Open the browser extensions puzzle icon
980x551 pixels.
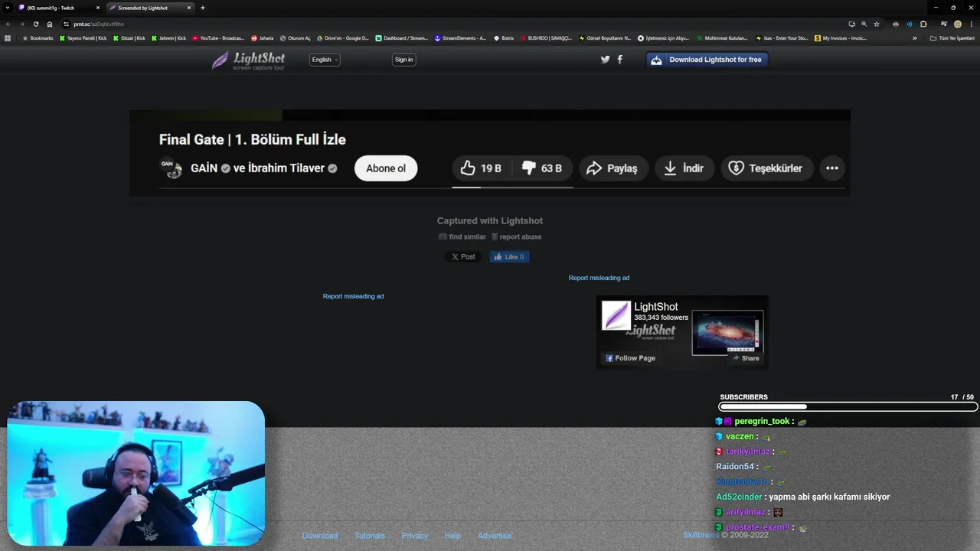click(x=923, y=24)
